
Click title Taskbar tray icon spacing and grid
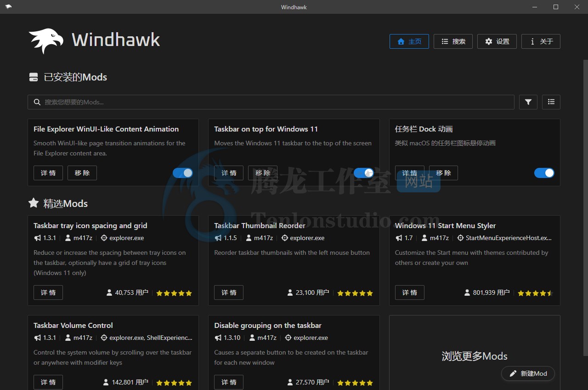tap(90, 225)
